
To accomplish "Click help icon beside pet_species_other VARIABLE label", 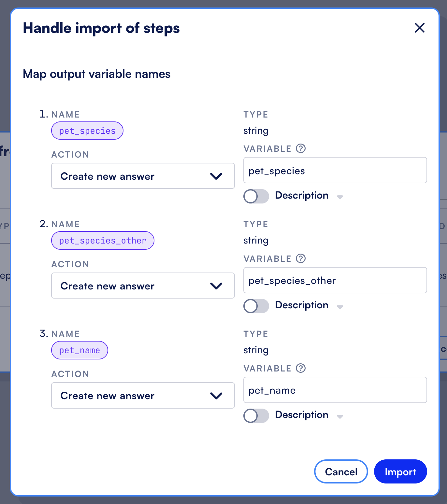I will point(301,259).
